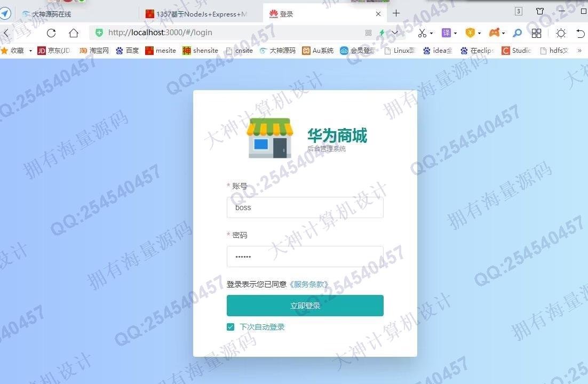Click the shirt skin icon
Viewport: 588px width, 384px height.
pyautogui.click(x=539, y=11)
